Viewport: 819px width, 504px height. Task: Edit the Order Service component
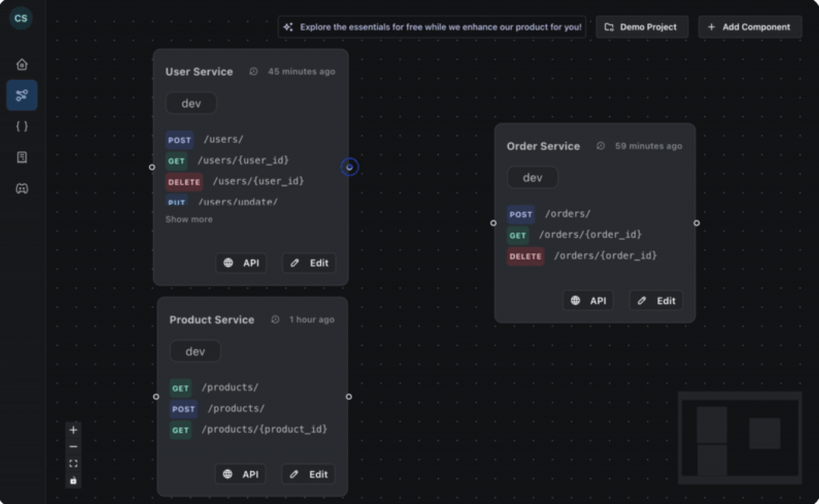(x=656, y=300)
